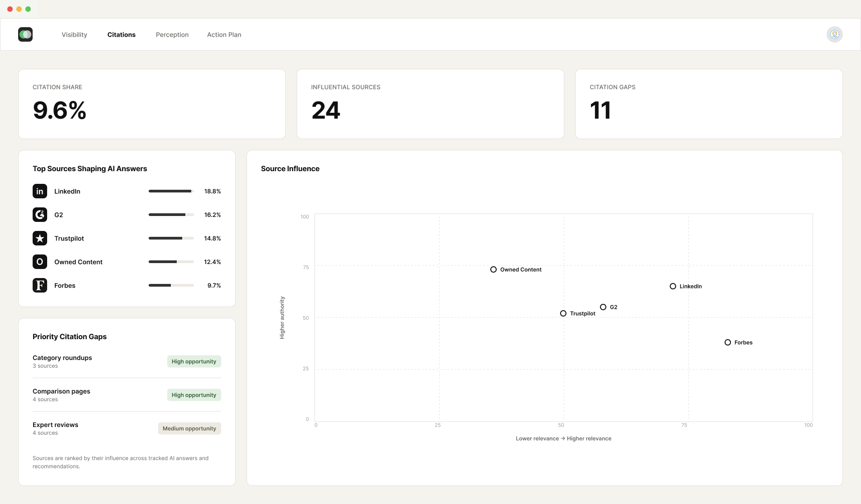Click Top Sources Shaping AI Answers heading
The image size is (861, 504).
click(90, 168)
